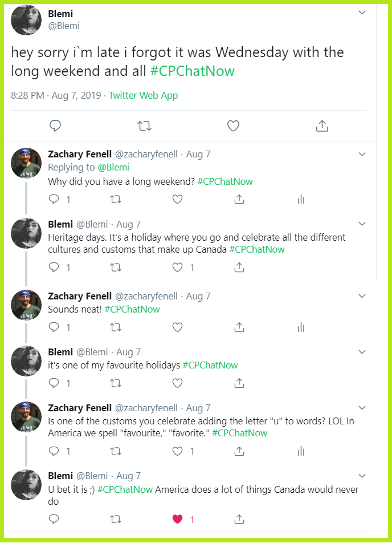Click Blemi's avatar on the main tweet

point(26,19)
